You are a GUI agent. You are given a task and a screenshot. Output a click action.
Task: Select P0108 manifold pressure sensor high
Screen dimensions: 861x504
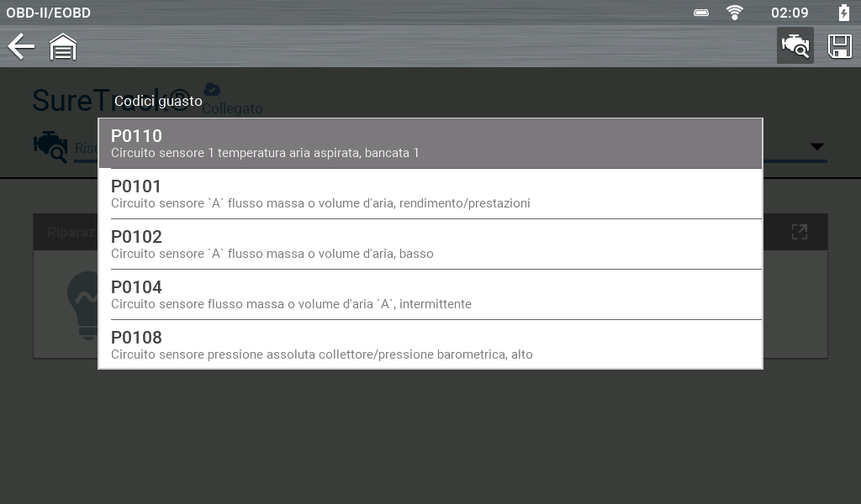(x=430, y=345)
